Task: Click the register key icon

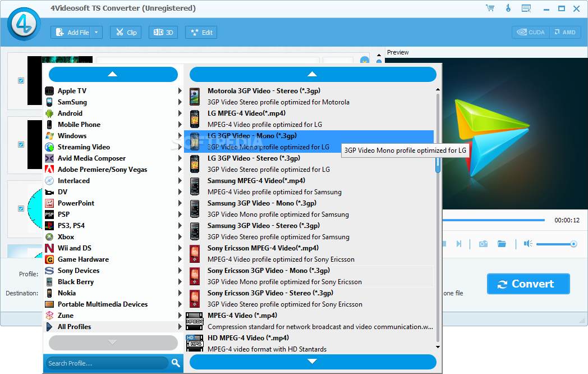Action: pos(508,8)
